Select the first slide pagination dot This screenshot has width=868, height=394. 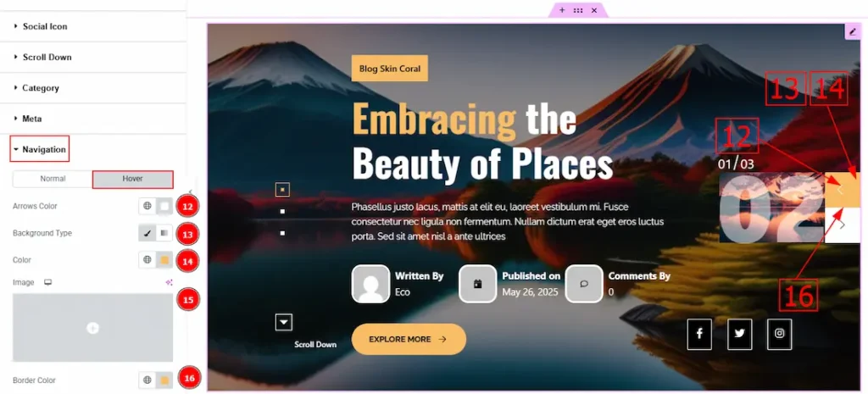[283, 189]
